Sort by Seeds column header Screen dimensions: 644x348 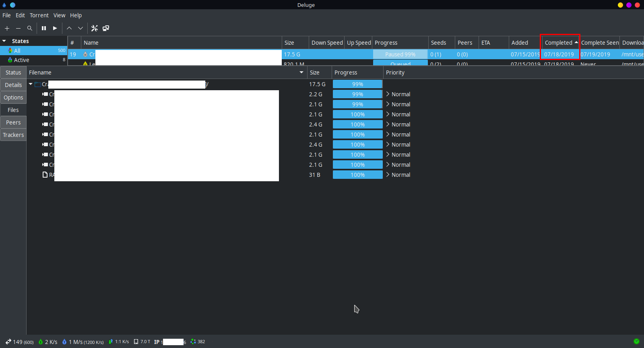[442, 43]
